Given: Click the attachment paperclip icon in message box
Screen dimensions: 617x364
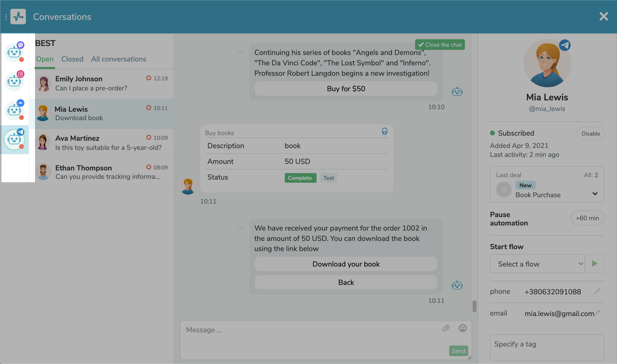Looking at the screenshot, I should (446, 328).
